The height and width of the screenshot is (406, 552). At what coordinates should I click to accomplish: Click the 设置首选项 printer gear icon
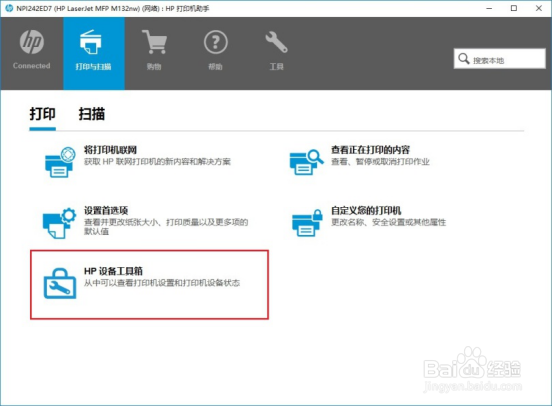pyautogui.click(x=59, y=223)
